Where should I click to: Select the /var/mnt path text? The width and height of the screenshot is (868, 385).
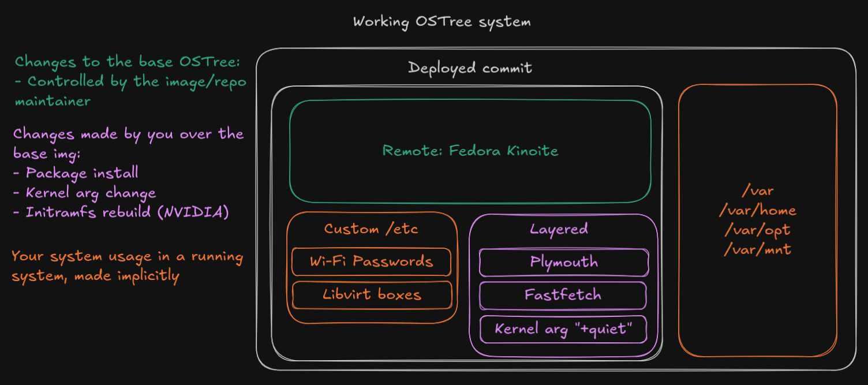[757, 249]
